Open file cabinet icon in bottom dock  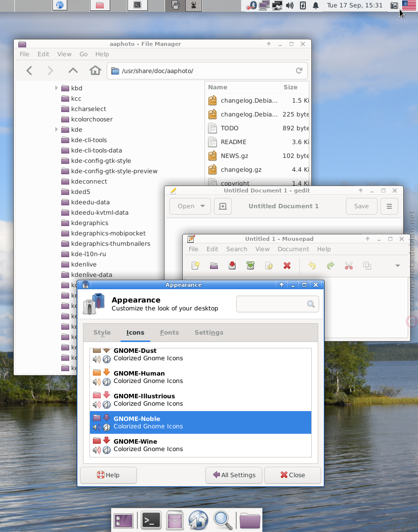[175, 520]
